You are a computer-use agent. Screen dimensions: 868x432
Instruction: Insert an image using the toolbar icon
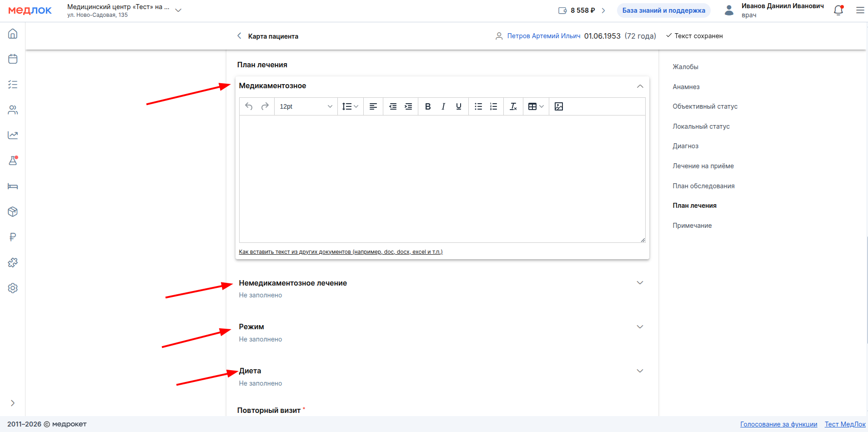click(559, 106)
